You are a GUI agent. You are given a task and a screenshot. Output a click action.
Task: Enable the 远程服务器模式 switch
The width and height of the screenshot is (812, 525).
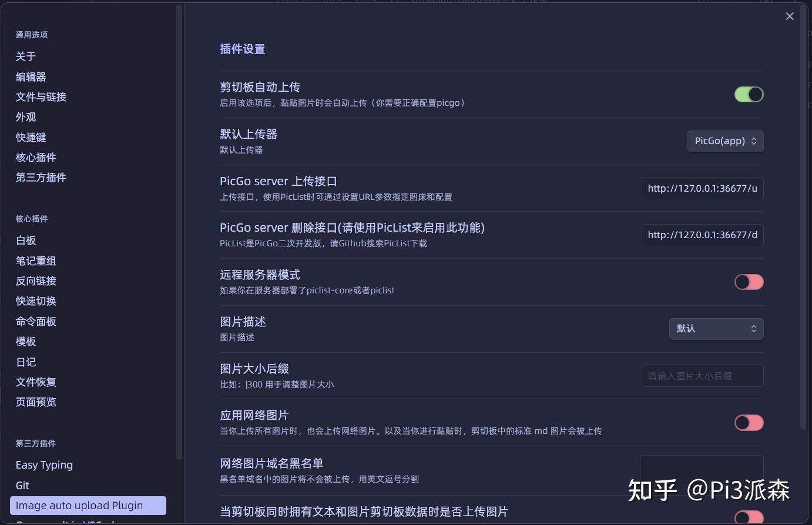[x=749, y=282]
